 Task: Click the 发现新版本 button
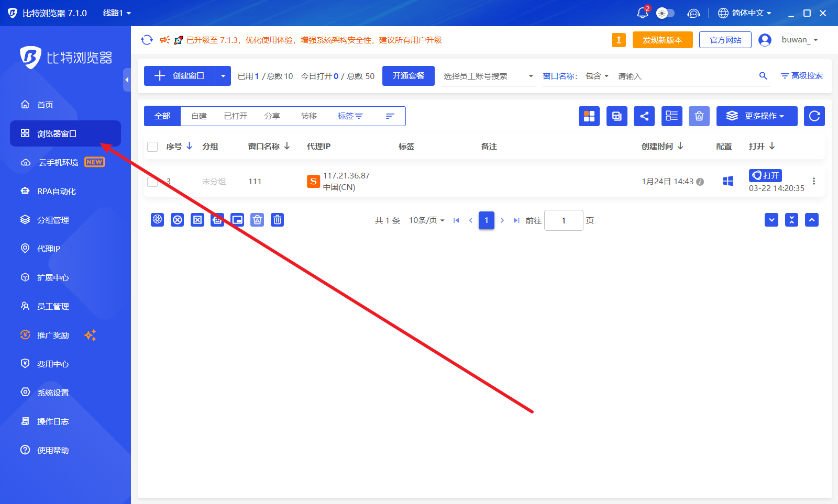click(663, 40)
